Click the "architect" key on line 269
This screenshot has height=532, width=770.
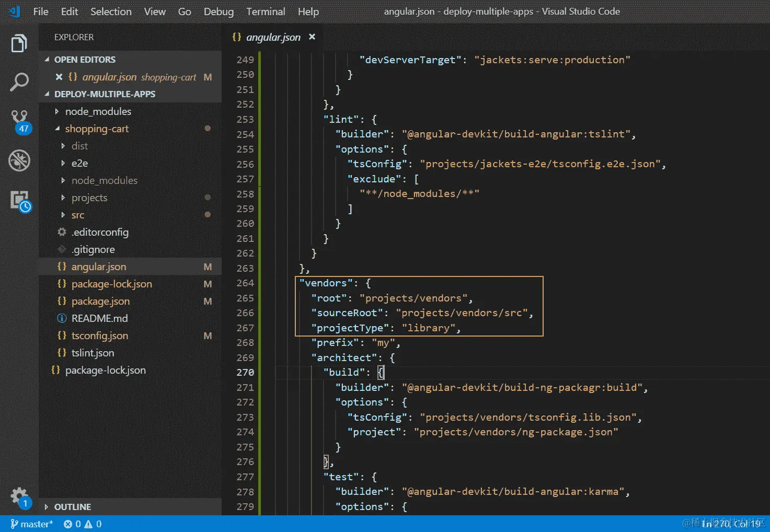pos(344,357)
